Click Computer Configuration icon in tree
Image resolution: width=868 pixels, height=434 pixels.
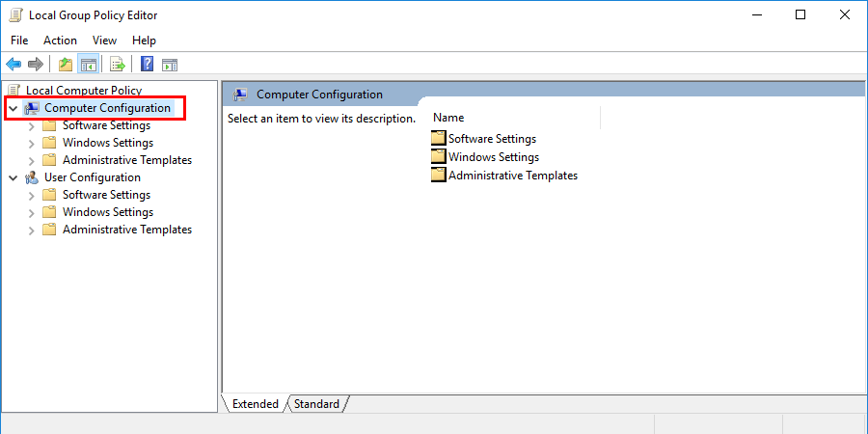[32, 108]
